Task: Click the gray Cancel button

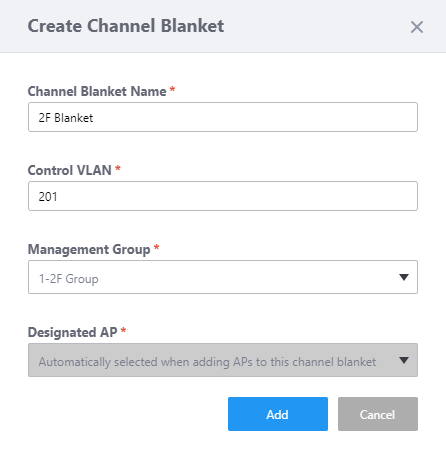Action: click(x=378, y=414)
